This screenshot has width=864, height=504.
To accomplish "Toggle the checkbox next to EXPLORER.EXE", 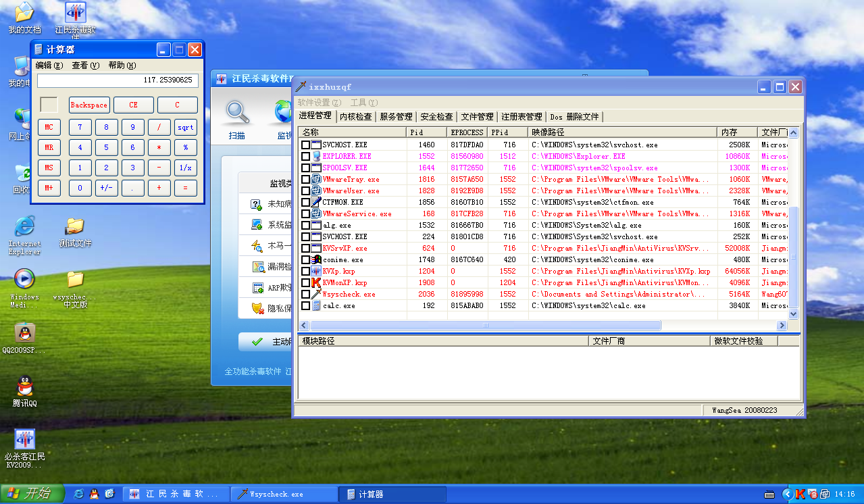I will tap(306, 157).
